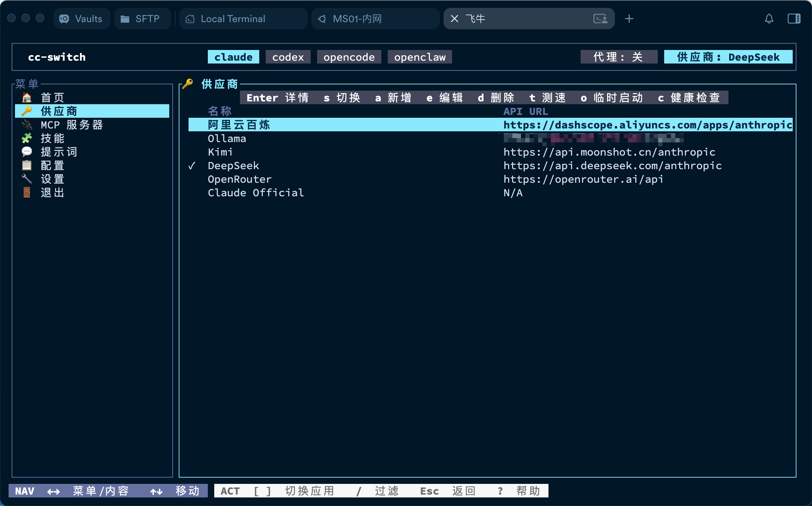
Task: Click the terminal session icon in 飞牛 tab
Action: click(x=600, y=19)
